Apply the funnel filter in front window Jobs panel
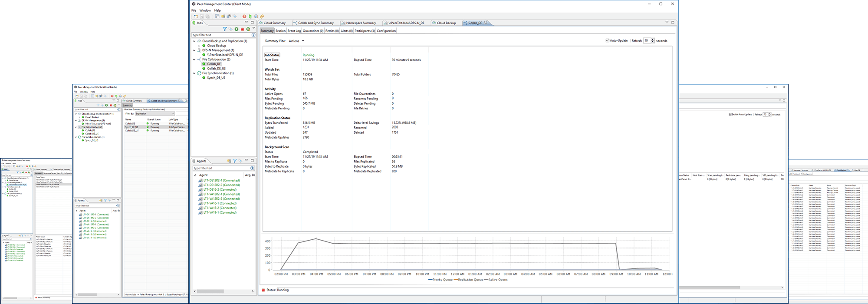 click(225, 29)
